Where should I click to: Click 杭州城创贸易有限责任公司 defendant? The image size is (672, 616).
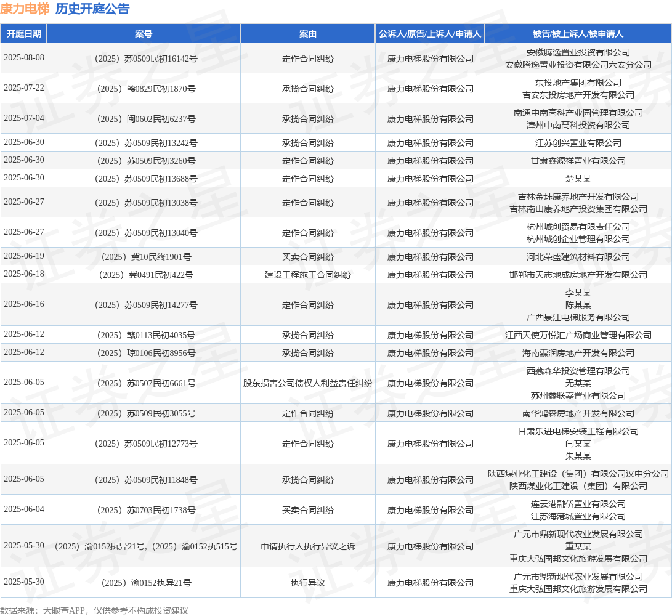[x=578, y=227]
